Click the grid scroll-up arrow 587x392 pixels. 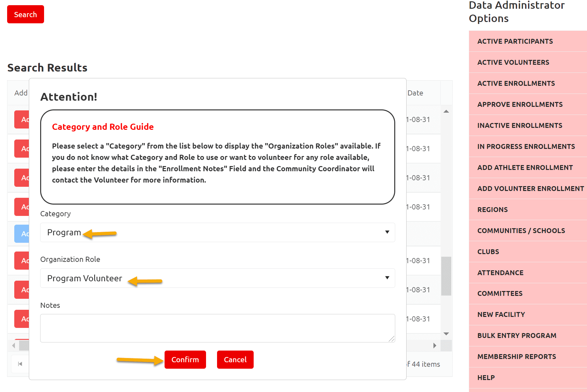446,111
